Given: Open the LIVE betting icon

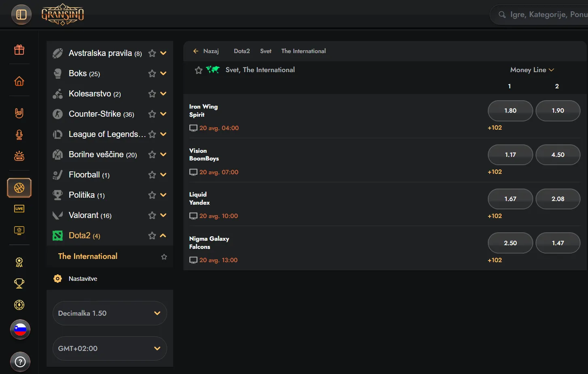Looking at the screenshot, I should 19,209.
